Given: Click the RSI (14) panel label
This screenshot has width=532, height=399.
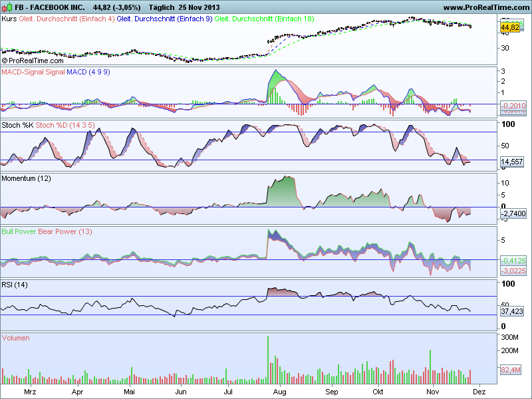Looking at the screenshot, I should tap(15, 285).
